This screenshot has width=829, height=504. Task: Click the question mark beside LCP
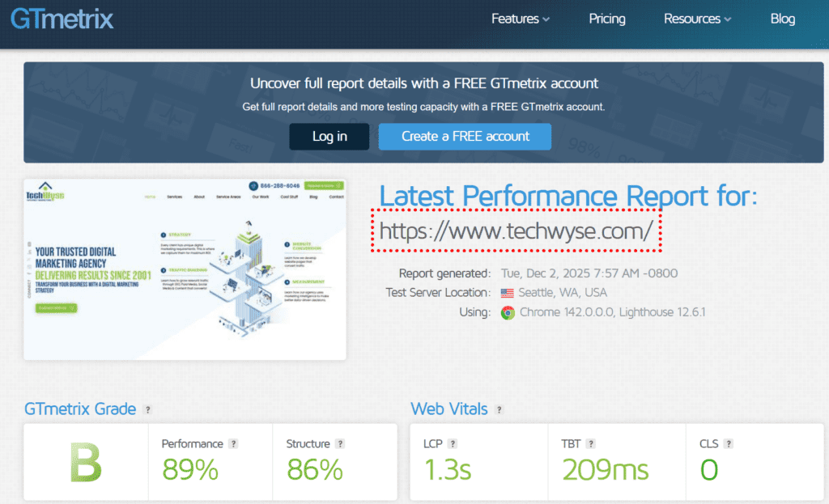coord(453,444)
